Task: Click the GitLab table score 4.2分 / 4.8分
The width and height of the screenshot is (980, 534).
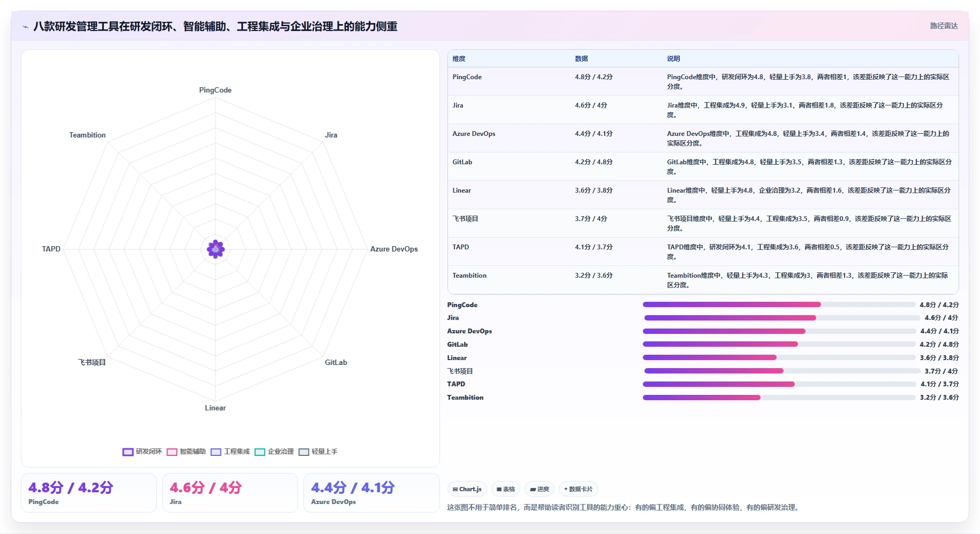Action: pyautogui.click(x=594, y=162)
